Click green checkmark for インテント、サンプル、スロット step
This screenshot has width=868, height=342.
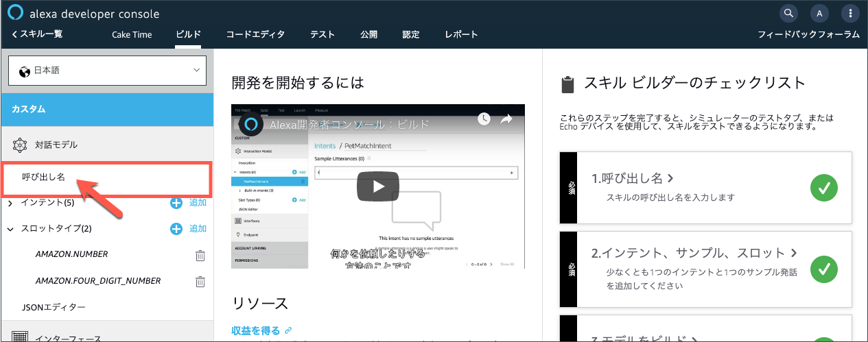click(x=824, y=269)
